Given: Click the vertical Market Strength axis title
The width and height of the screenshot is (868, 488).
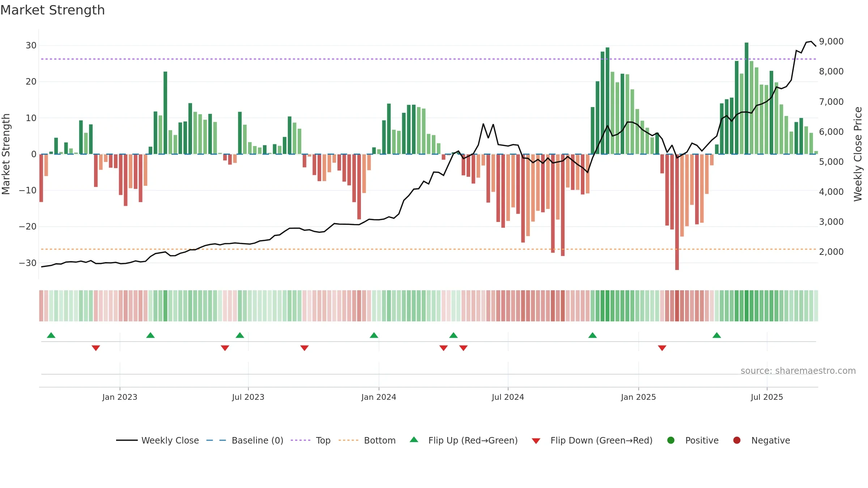Looking at the screenshot, I should click(x=6, y=154).
